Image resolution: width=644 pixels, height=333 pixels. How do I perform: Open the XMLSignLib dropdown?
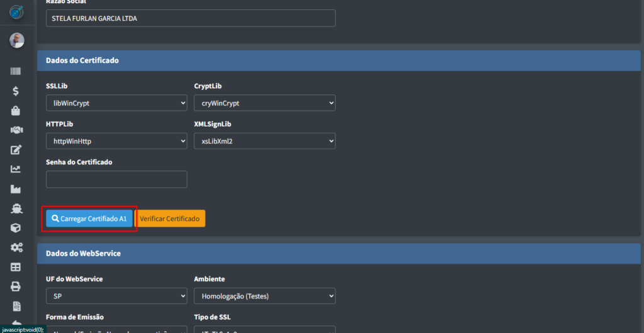click(264, 141)
